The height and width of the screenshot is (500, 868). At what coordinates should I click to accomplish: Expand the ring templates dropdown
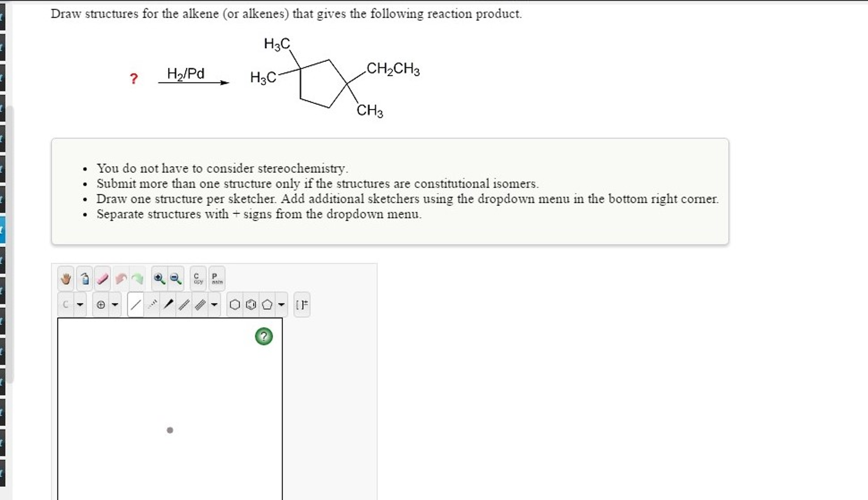click(281, 304)
